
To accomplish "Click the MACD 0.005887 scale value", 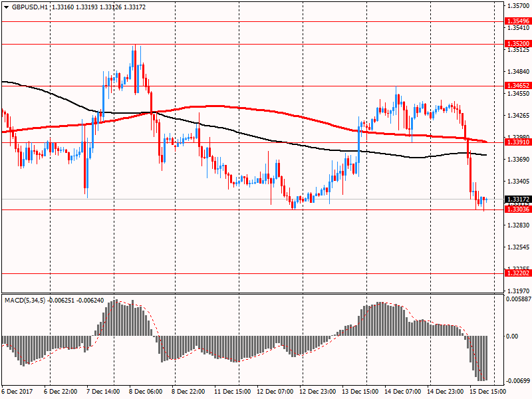I will coord(519,299).
